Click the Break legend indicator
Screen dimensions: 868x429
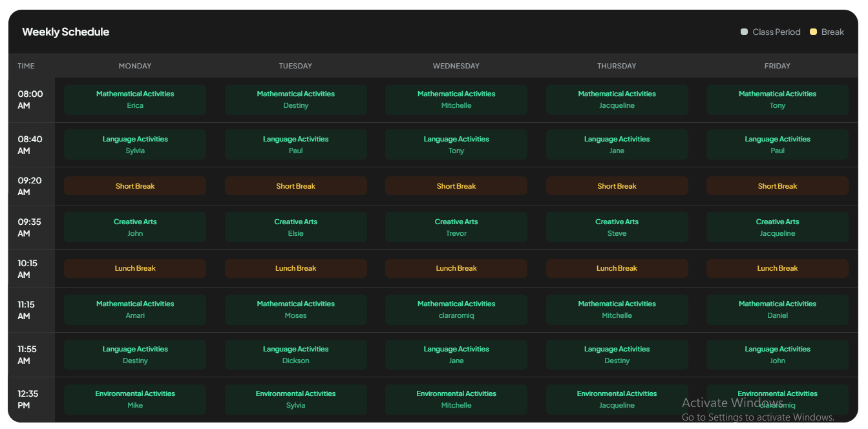pyautogui.click(x=813, y=31)
